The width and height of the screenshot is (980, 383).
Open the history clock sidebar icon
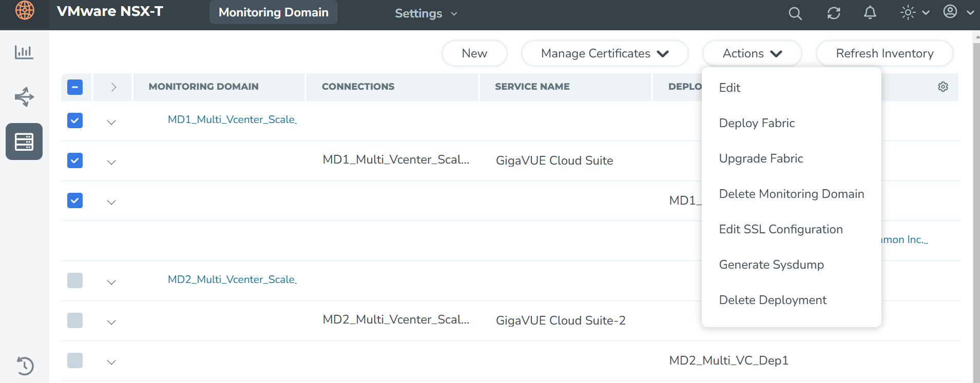(x=25, y=366)
